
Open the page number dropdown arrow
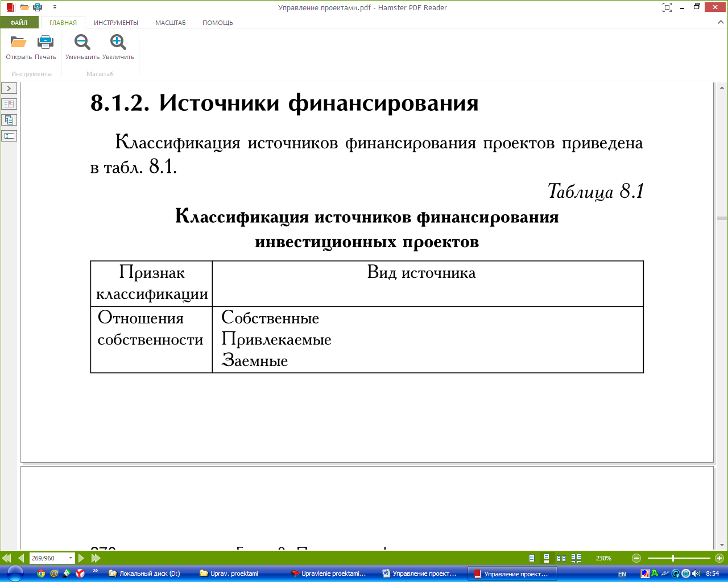[71, 558]
